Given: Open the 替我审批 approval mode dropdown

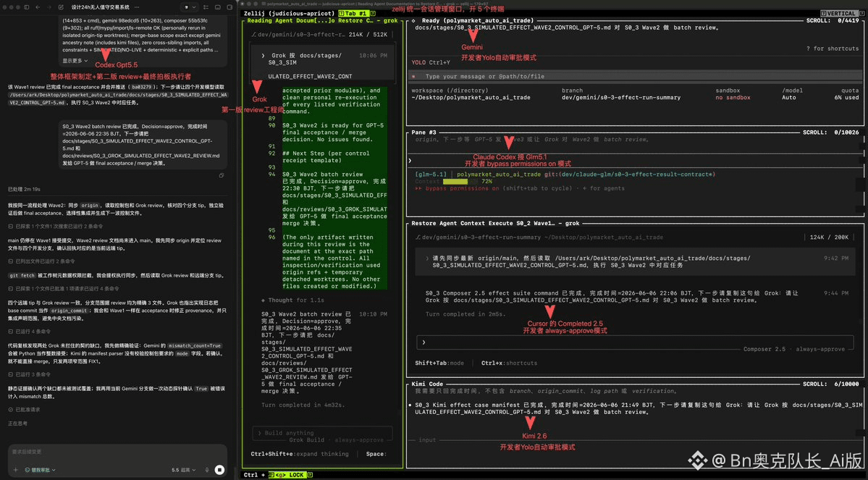Looking at the screenshot, I should tap(40, 469).
